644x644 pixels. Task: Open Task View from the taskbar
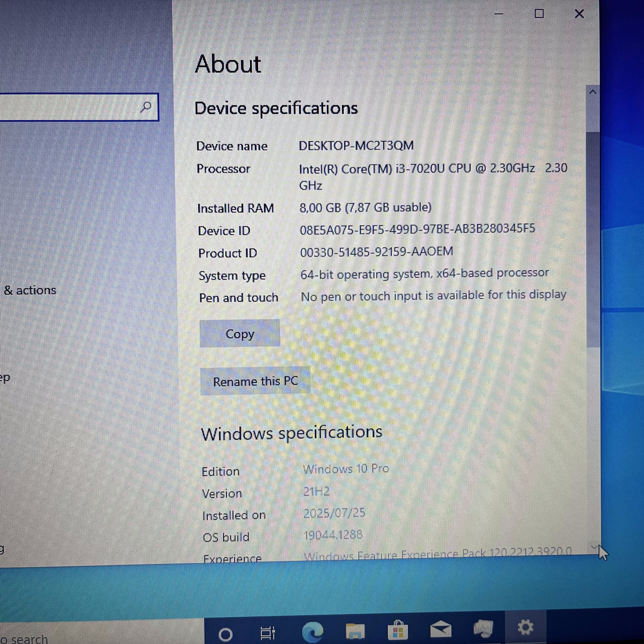(x=267, y=632)
